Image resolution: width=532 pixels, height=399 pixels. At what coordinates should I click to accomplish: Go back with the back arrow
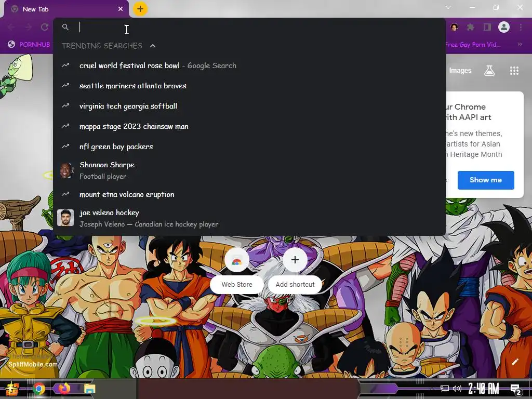(11, 27)
